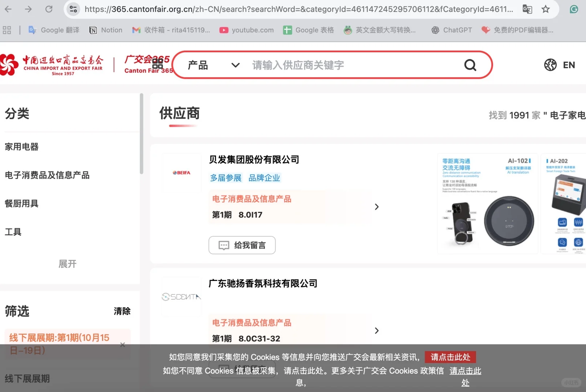Open the Notion bookmark
Screen dimensions: 586x392
point(106,30)
